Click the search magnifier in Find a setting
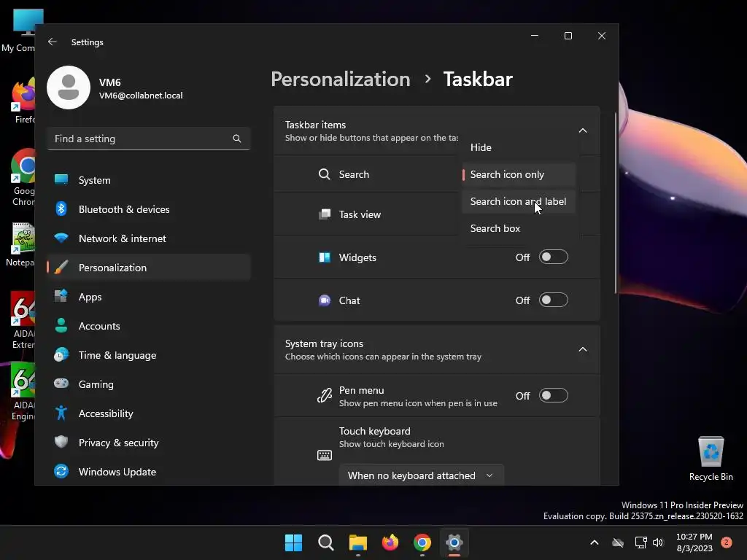Viewport: 747px width, 560px height. tap(237, 139)
